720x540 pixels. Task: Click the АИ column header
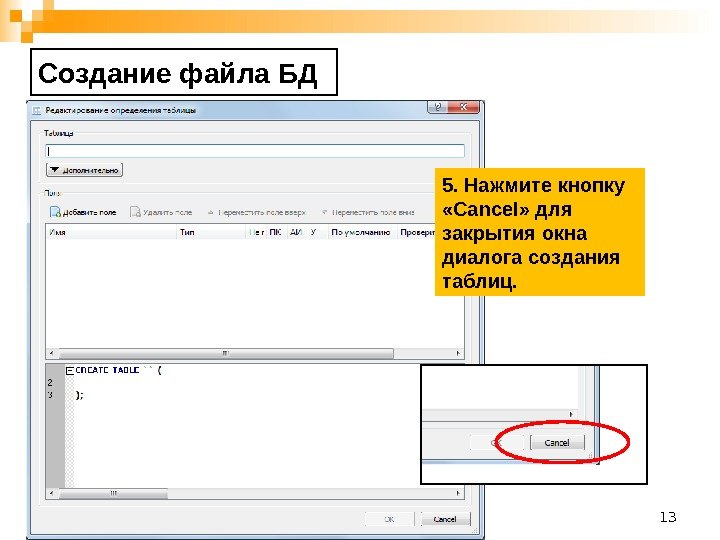[296, 232]
